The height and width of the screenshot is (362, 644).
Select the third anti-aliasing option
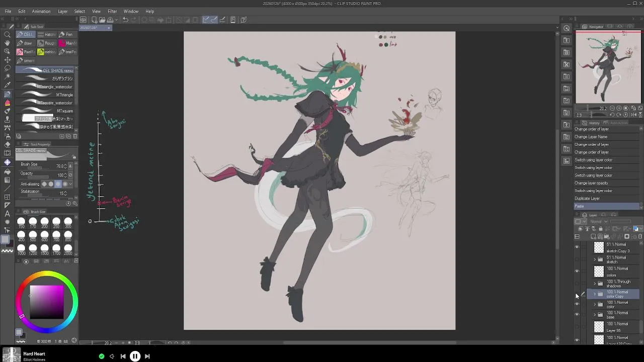[58, 184]
